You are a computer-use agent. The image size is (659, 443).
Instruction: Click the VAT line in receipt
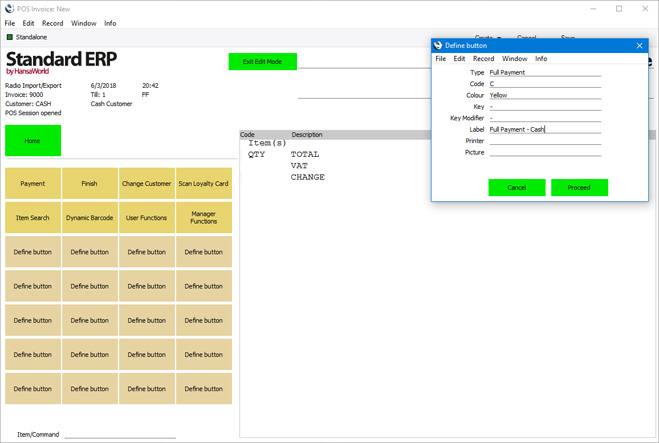click(x=299, y=166)
